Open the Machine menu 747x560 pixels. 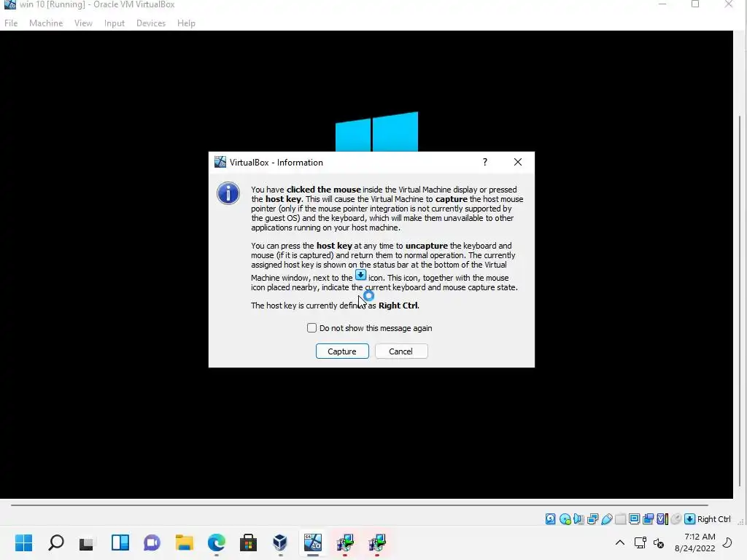(46, 23)
